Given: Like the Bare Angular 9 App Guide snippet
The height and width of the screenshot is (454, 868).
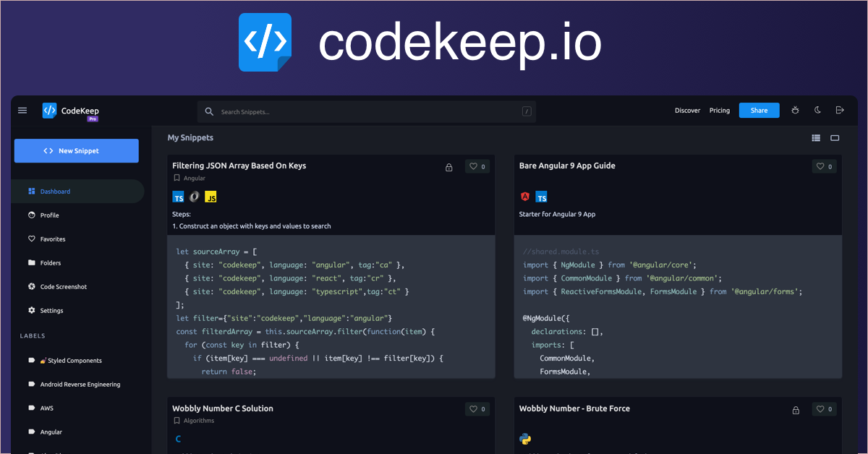Looking at the screenshot, I should click(x=824, y=166).
